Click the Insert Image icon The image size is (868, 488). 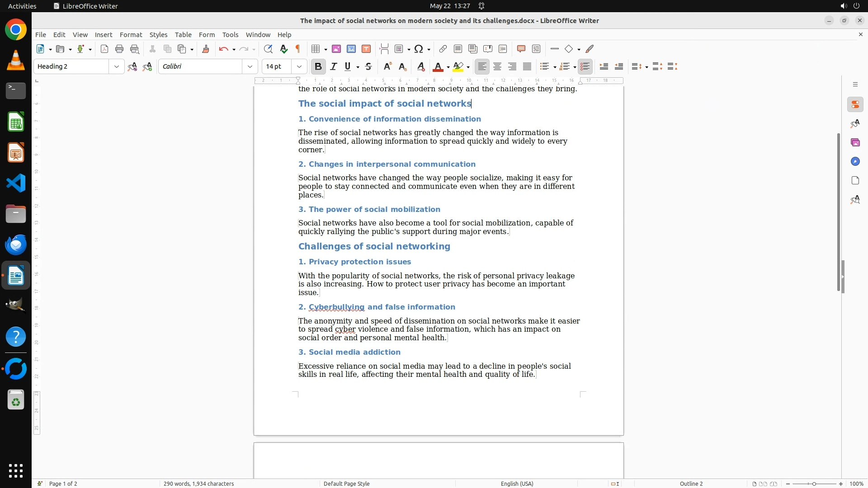pos(336,49)
